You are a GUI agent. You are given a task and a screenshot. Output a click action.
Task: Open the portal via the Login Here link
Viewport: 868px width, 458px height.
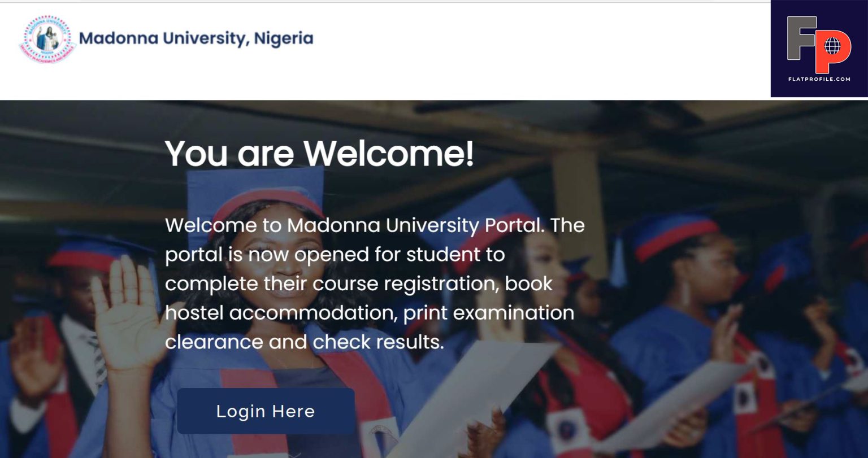coord(265,411)
